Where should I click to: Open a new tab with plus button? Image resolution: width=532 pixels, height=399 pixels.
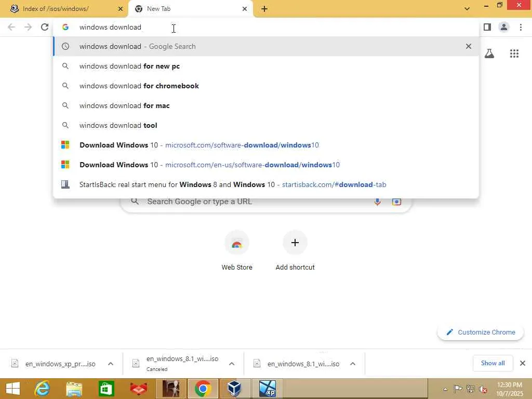click(264, 9)
